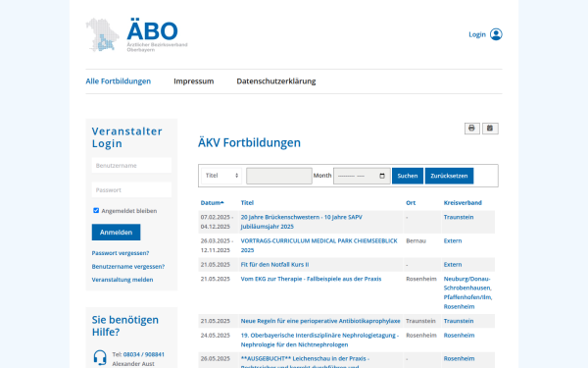Open Fit für den Notfall Kurs II
Image resolution: width=588 pixels, height=368 pixels.
274,264
